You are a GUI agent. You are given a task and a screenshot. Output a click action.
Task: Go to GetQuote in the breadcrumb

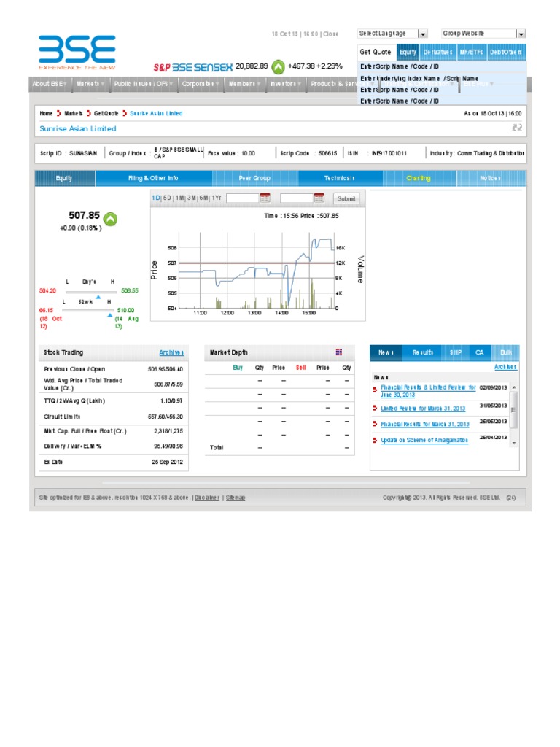(106, 113)
